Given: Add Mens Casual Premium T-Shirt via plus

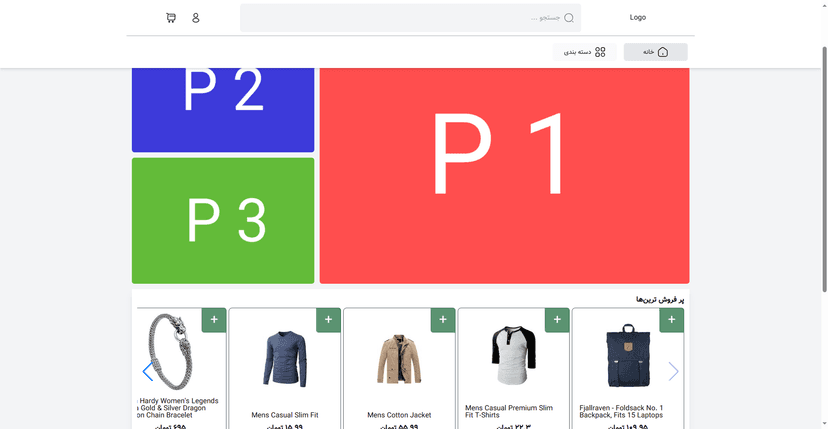Looking at the screenshot, I should tap(557, 320).
